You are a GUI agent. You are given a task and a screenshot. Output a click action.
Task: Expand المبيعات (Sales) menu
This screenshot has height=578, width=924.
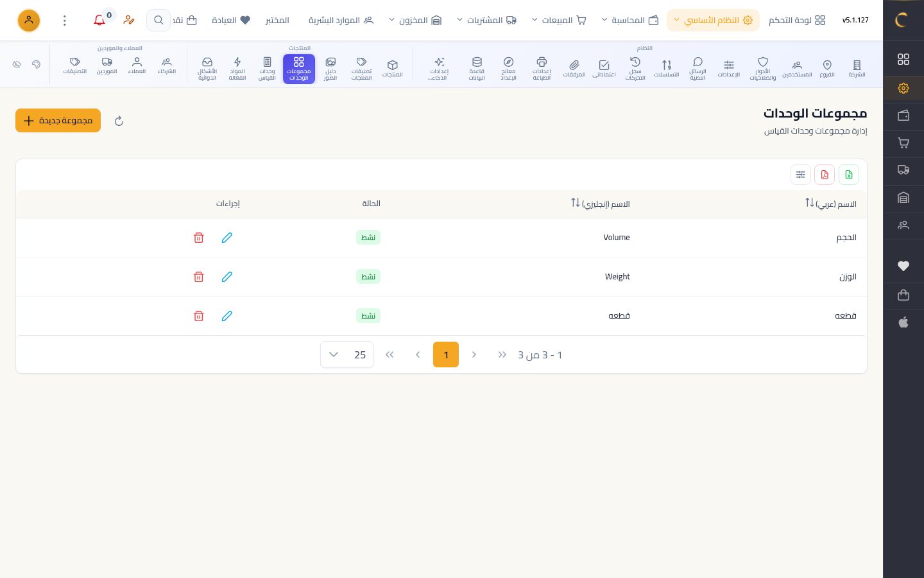click(x=559, y=20)
